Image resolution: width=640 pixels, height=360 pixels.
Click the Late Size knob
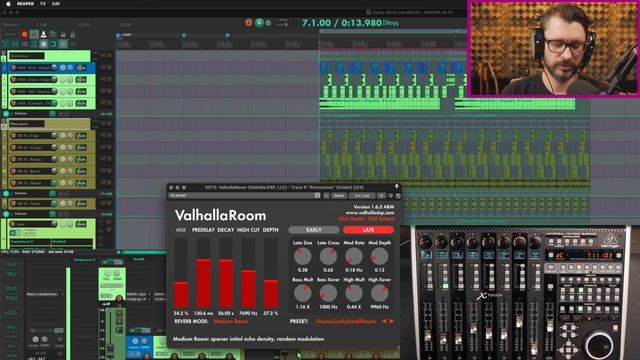pos(302,257)
